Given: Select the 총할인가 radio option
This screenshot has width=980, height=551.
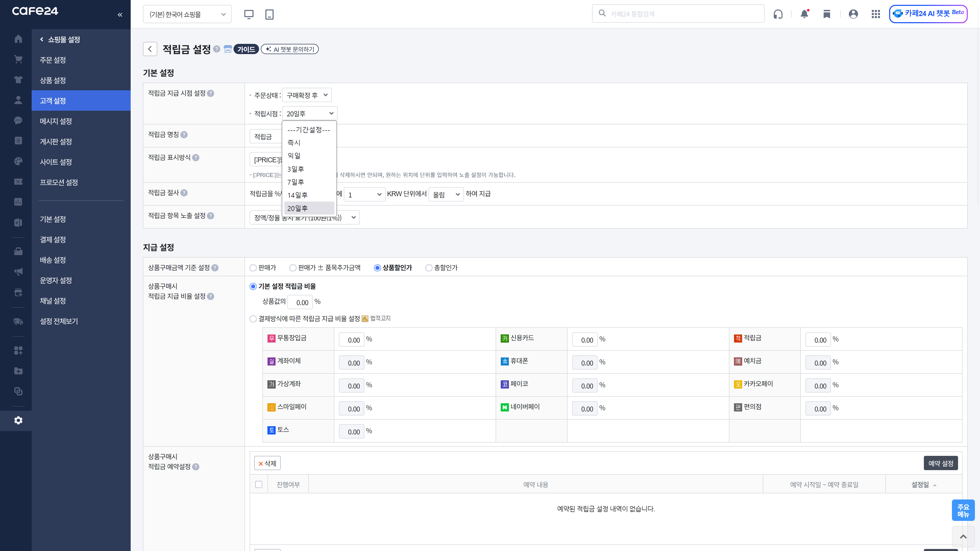Looking at the screenshot, I should 429,268.
